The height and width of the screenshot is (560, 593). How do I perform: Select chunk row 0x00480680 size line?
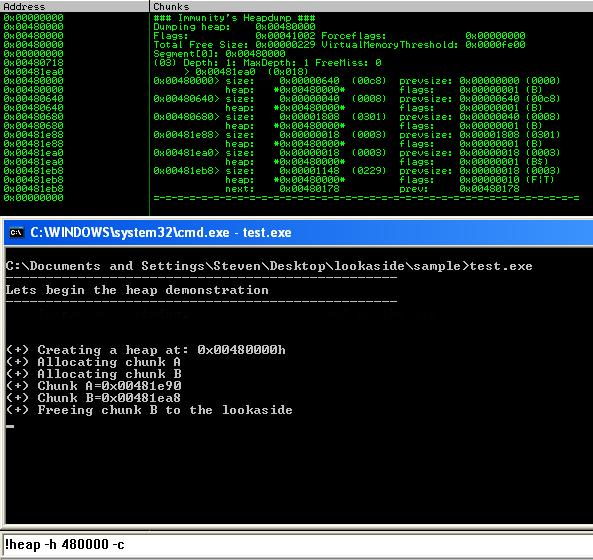click(357, 117)
